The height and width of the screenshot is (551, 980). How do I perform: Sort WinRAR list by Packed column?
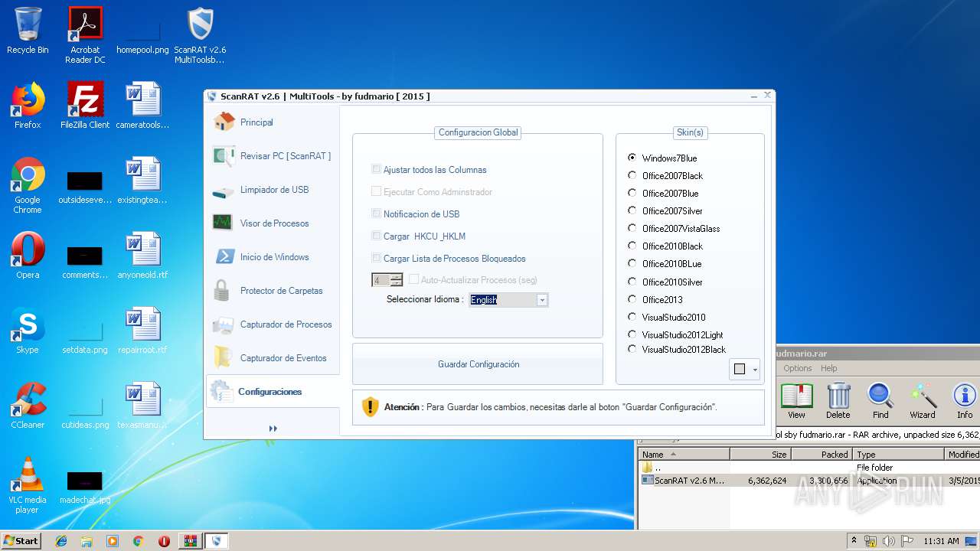(x=822, y=455)
